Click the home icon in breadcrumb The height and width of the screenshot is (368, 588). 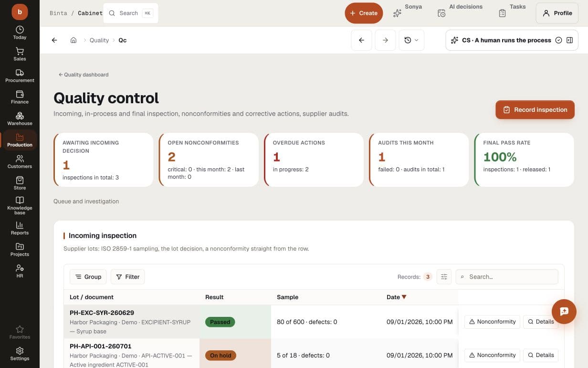coord(73,40)
